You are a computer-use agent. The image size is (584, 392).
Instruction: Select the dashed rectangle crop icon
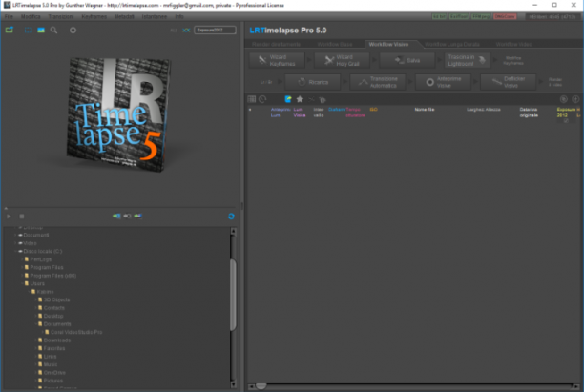29,31
